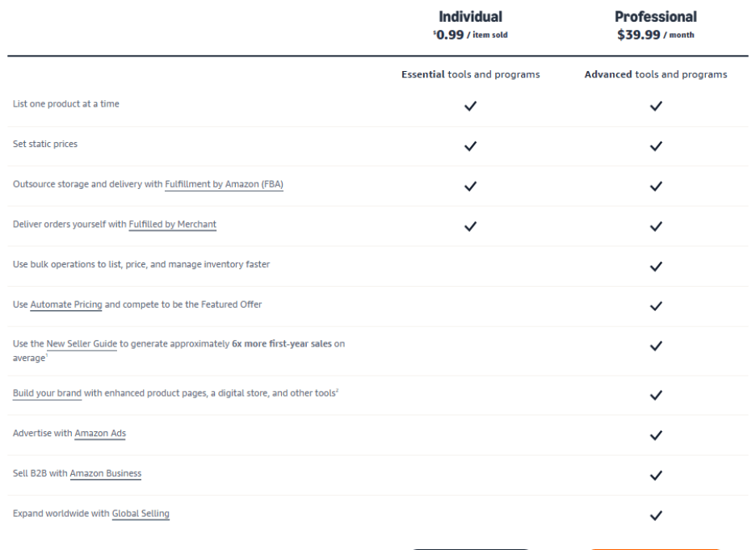This screenshot has height=550, width=756.
Task: Follow the Automate Pricing link
Action: tap(66, 304)
